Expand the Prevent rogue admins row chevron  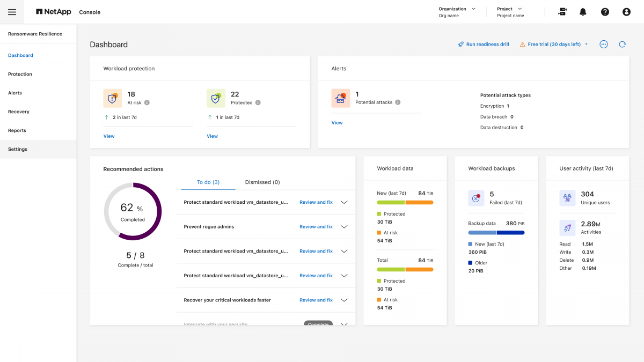(343, 226)
